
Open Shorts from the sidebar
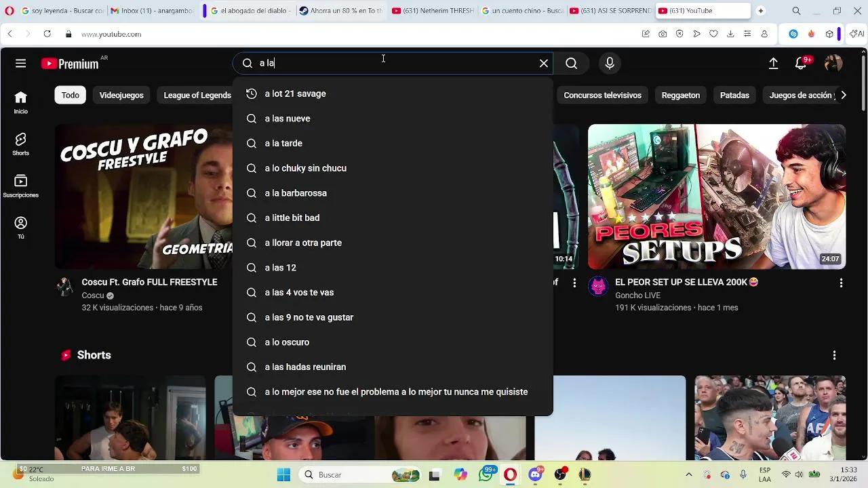pyautogui.click(x=21, y=144)
